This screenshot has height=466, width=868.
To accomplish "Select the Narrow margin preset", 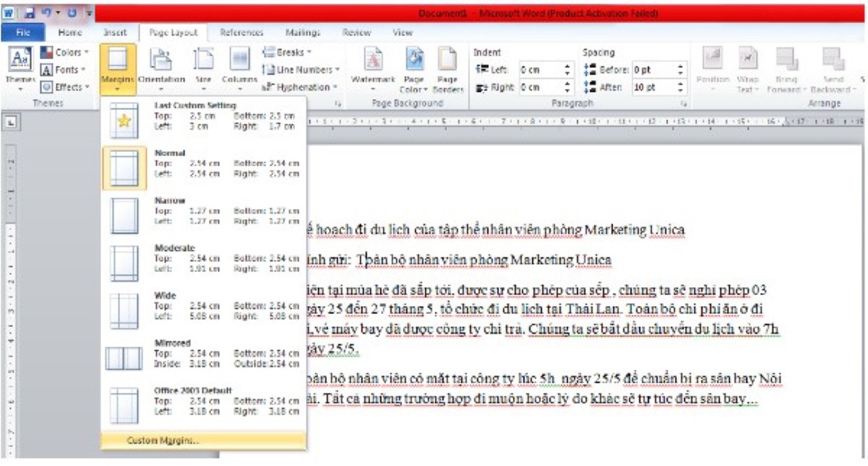I will [203, 211].
